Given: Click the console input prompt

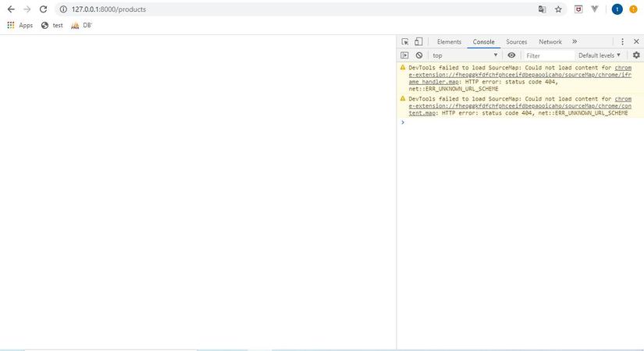Looking at the screenshot, I should click(520, 122).
